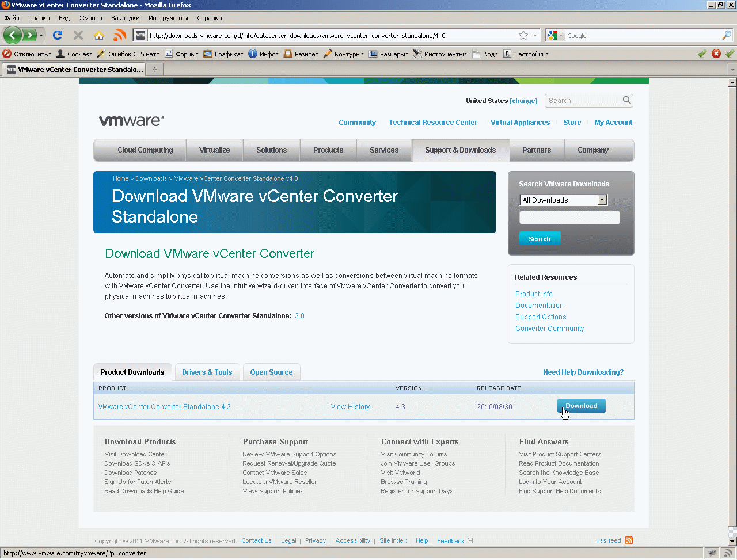Open the Converter Community link
Image resolution: width=737 pixels, height=560 pixels.
pos(550,329)
